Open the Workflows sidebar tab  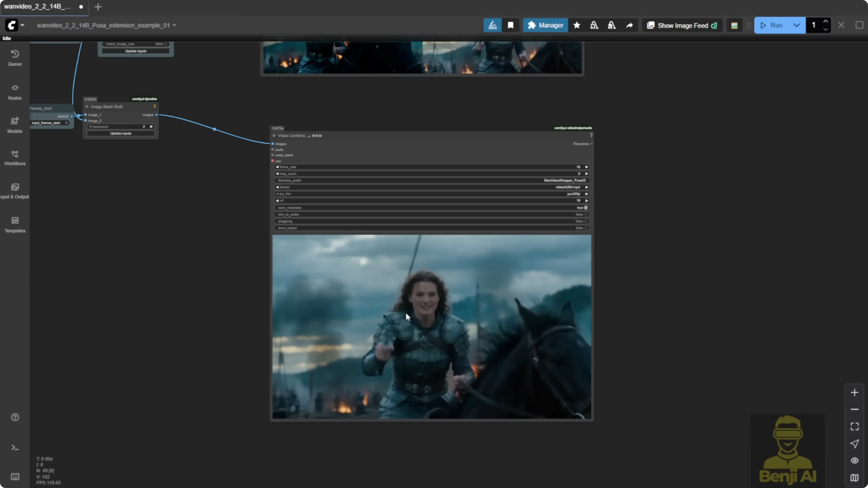click(15, 158)
